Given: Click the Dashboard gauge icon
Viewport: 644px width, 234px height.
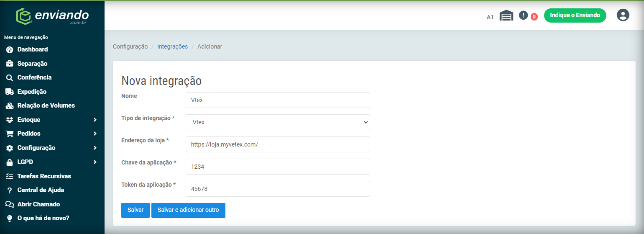Looking at the screenshot, I should (x=10, y=49).
